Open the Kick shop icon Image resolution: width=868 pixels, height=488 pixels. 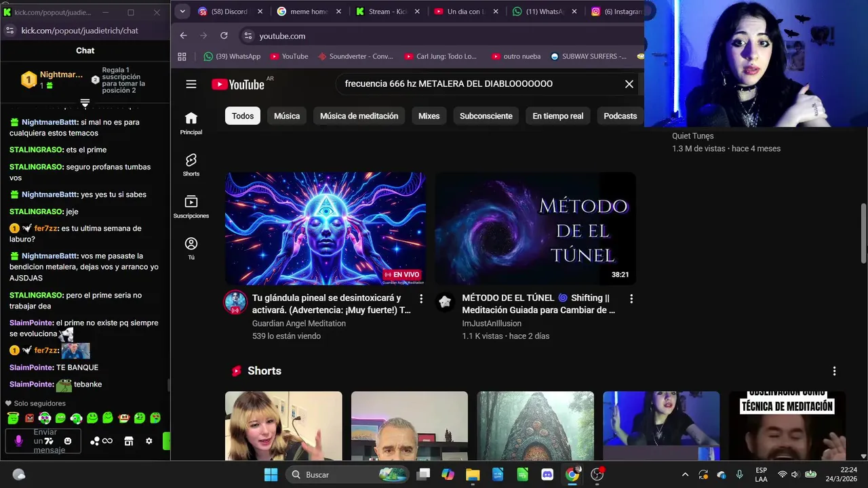128,441
